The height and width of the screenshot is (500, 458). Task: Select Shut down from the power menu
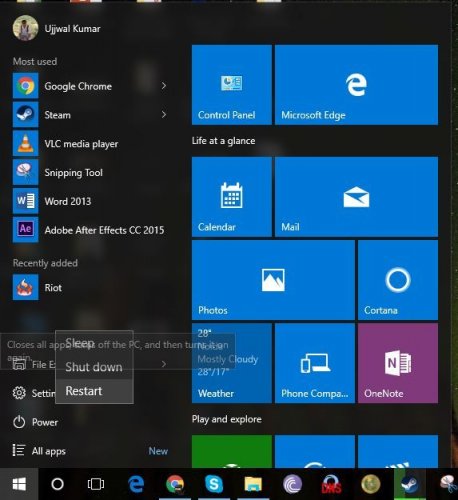[94, 367]
